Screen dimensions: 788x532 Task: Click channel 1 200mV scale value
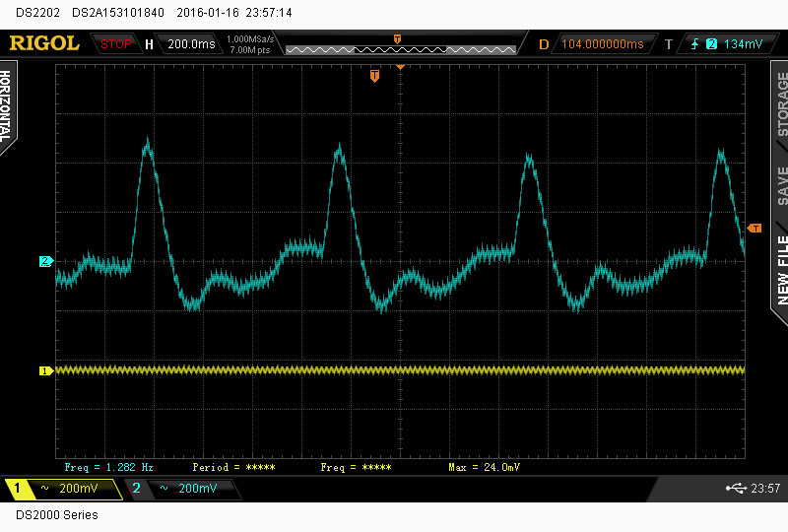pyautogui.click(x=79, y=489)
